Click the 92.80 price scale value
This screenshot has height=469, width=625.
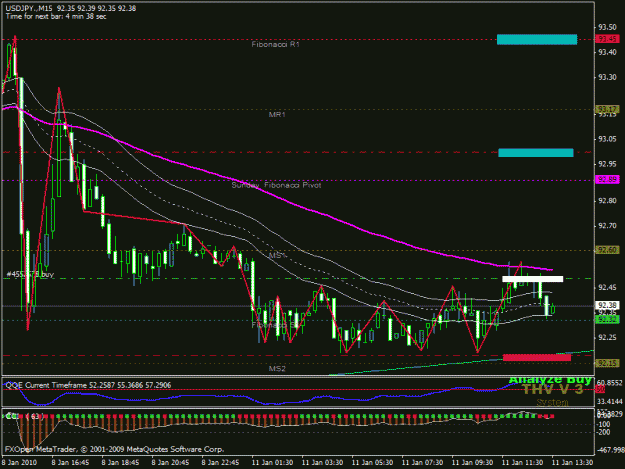(x=607, y=201)
